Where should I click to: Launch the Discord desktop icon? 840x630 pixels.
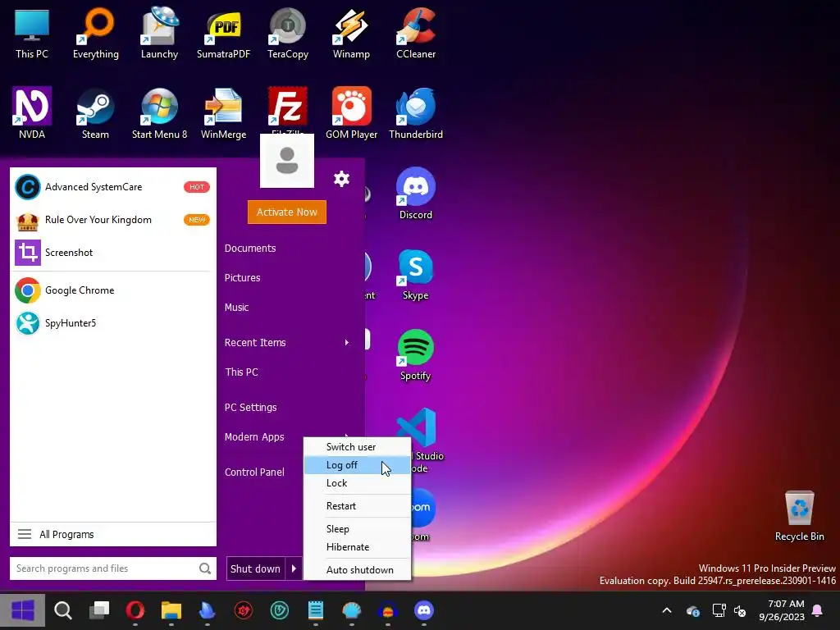tap(416, 194)
